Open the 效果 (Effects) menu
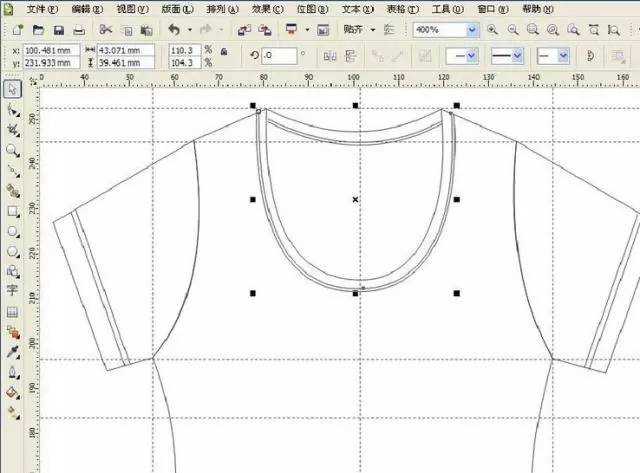This screenshot has width=640, height=473. point(264,8)
